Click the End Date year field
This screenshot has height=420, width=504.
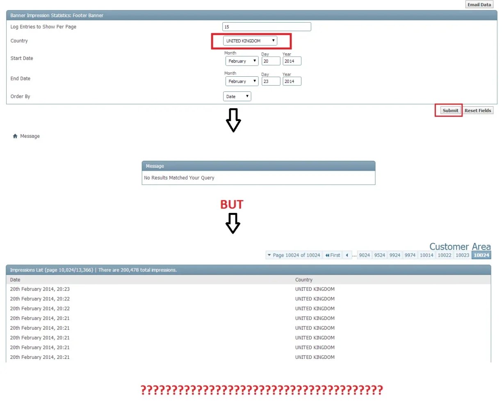(x=292, y=81)
